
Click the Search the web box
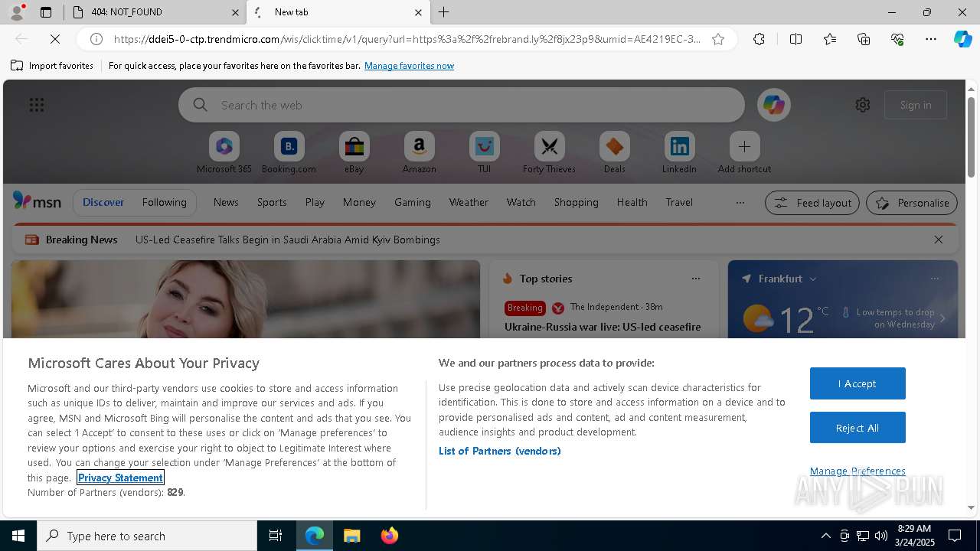(462, 105)
